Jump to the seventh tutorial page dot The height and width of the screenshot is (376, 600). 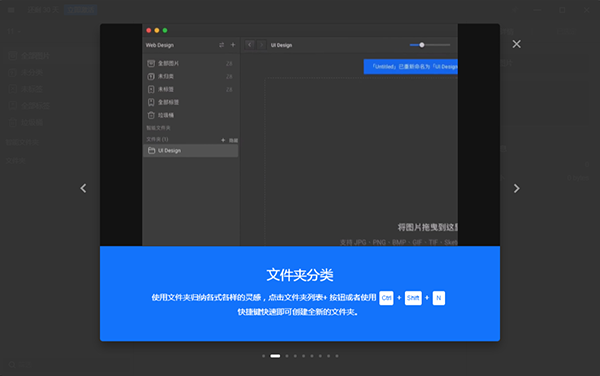[x=320, y=356]
